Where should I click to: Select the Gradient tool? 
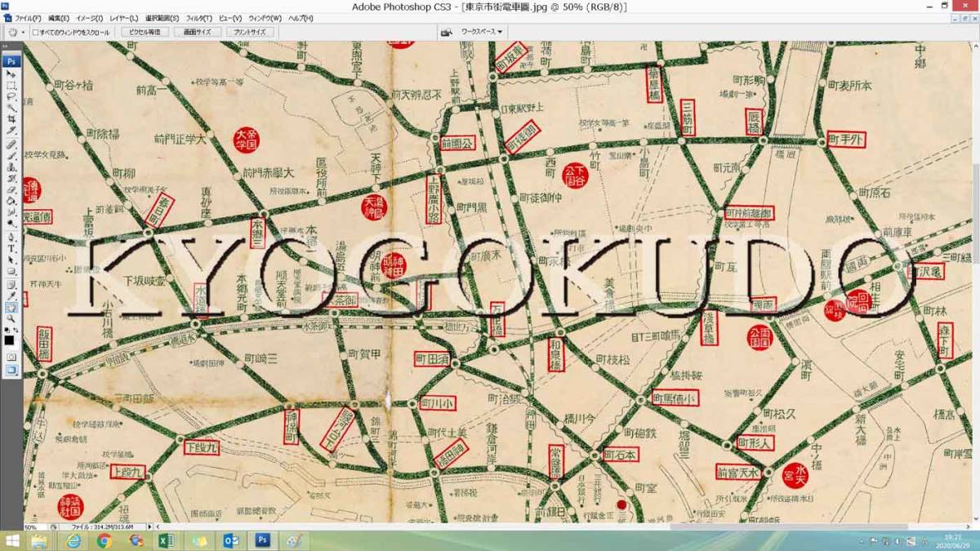tap(11, 200)
